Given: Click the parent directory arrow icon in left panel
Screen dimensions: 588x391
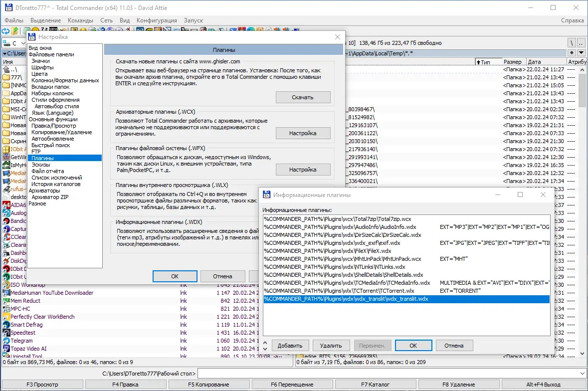Looking at the screenshot, I should (6, 69).
